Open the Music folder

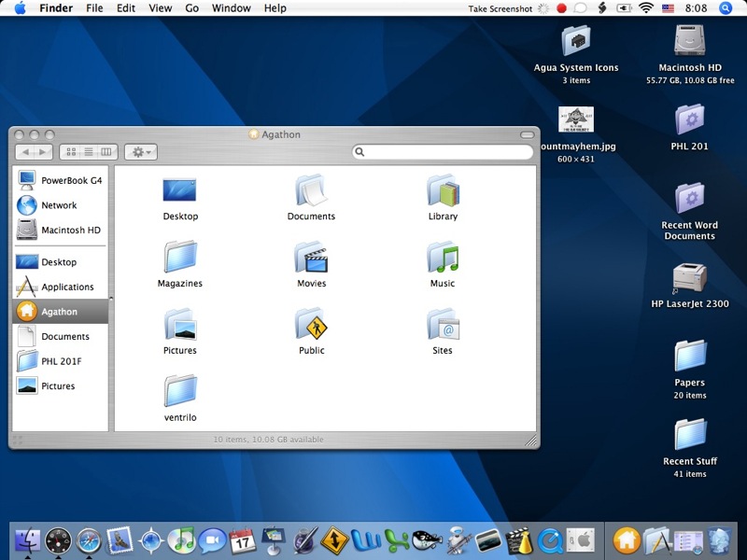point(443,257)
